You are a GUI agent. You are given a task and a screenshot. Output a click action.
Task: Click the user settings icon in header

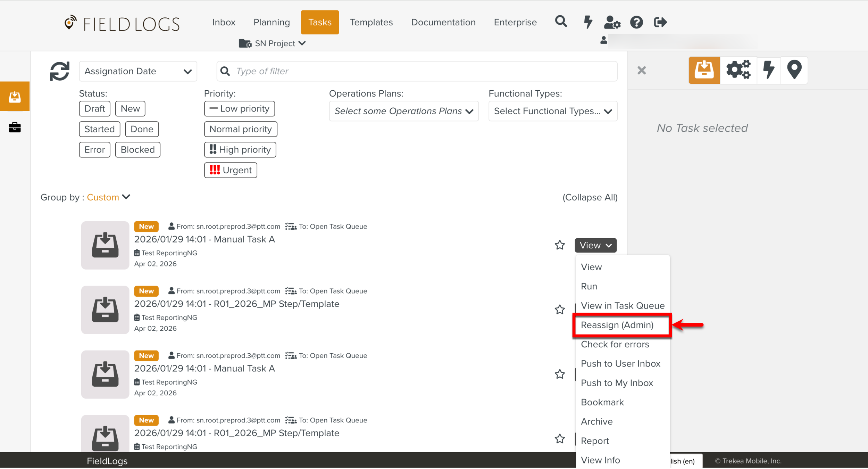(x=612, y=23)
